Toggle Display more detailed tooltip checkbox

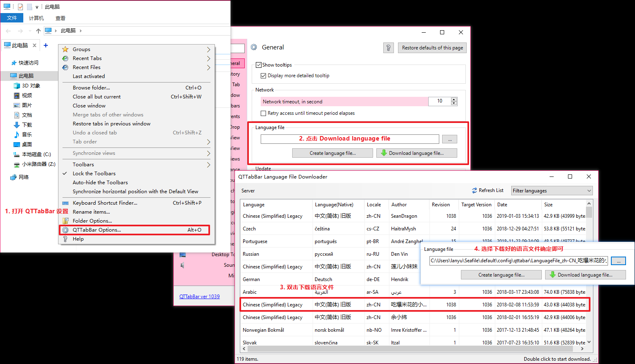point(264,76)
